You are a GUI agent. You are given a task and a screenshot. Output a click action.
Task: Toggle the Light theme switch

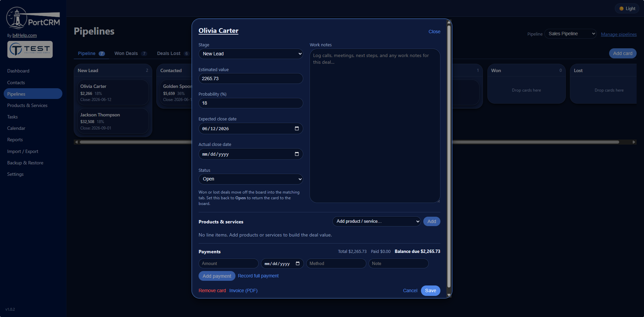tap(627, 9)
